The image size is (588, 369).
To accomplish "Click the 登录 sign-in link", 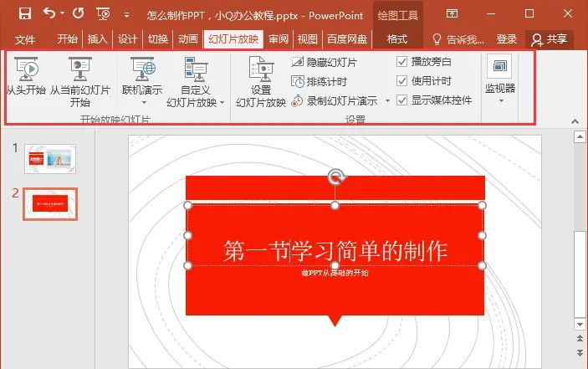I will [507, 39].
